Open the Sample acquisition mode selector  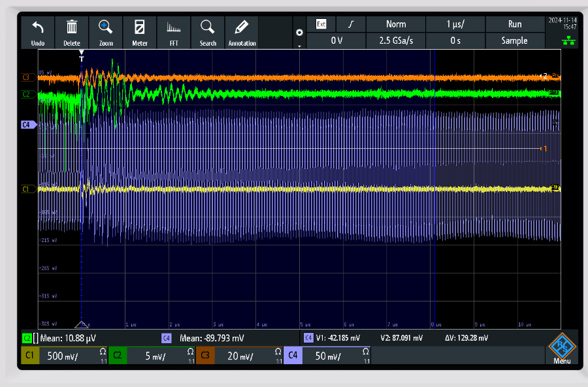[514, 40]
